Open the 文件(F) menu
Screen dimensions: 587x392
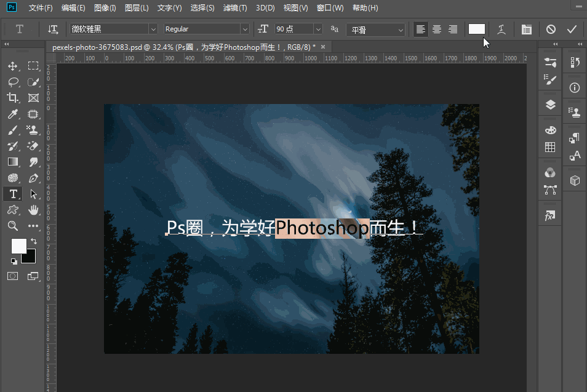(41, 8)
